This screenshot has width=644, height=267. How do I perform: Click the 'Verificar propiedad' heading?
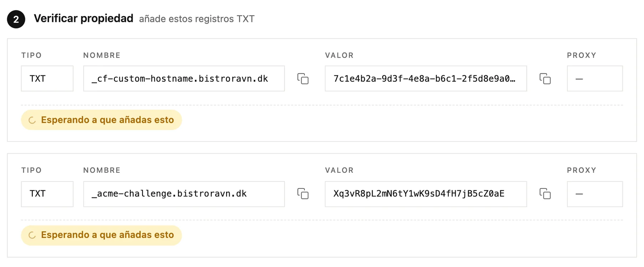tap(83, 18)
